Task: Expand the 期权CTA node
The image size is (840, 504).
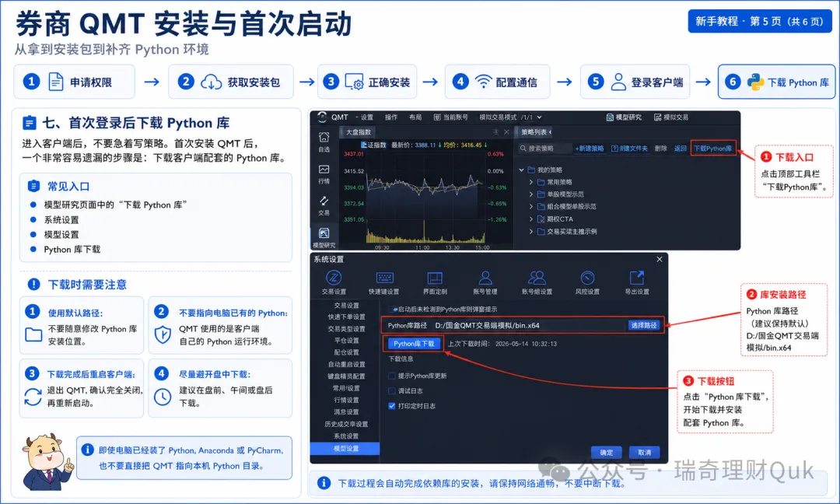Action: 531,219
